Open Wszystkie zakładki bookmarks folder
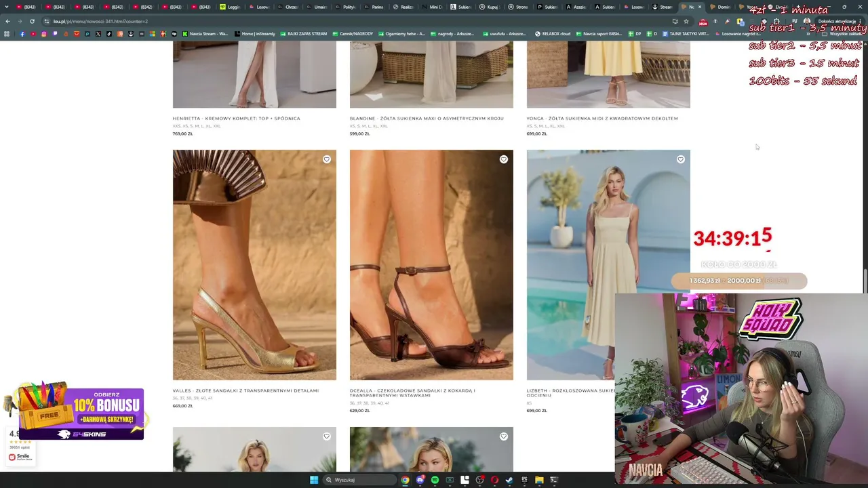Image resolution: width=868 pixels, height=488 pixels. click(x=842, y=34)
